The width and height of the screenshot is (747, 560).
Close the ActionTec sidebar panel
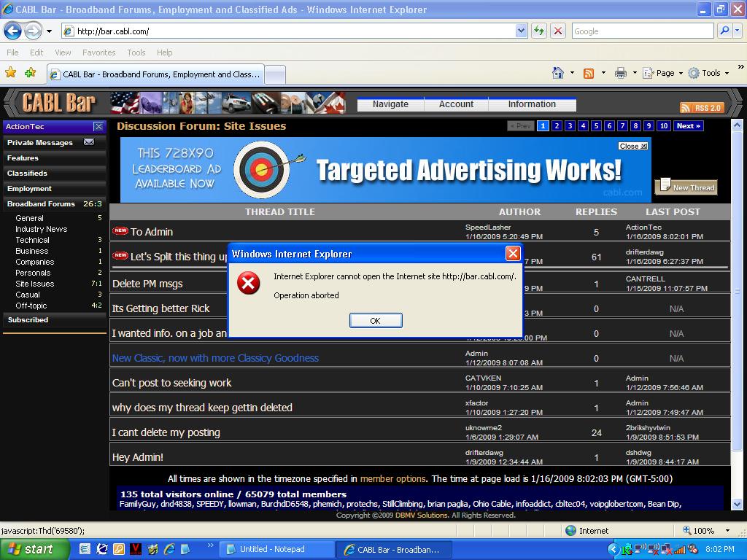(x=98, y=127)
